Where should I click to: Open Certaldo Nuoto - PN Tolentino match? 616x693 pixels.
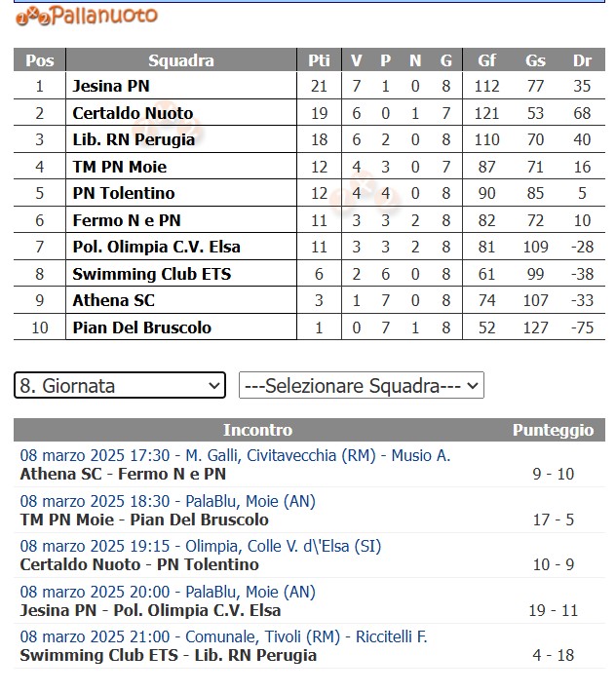139,564
